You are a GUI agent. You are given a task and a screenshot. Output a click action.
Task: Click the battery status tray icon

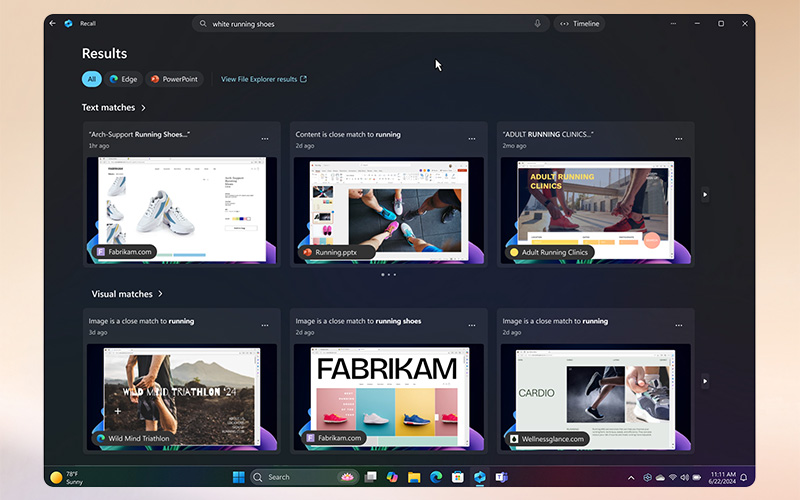696,478
